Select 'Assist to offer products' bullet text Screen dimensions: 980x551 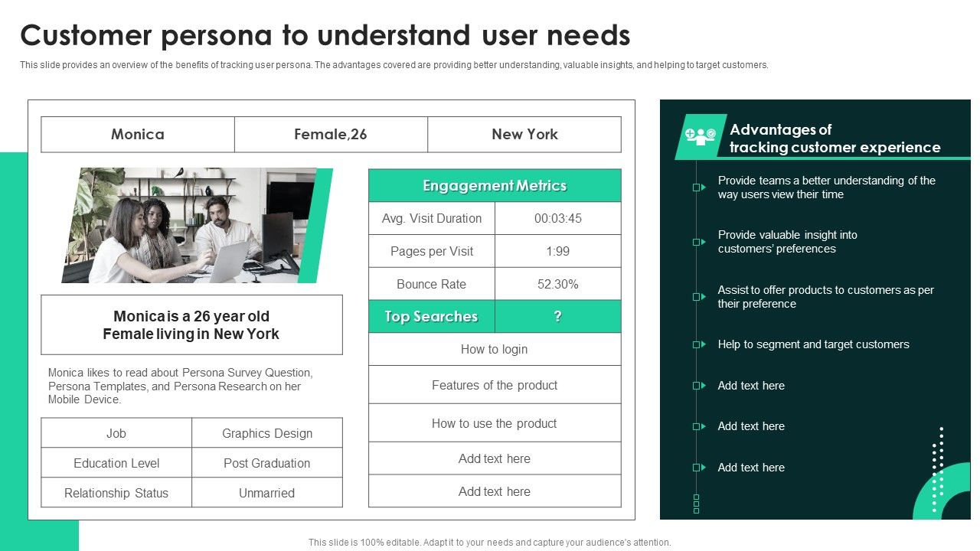pyautogui.click(x=826, y=297)
